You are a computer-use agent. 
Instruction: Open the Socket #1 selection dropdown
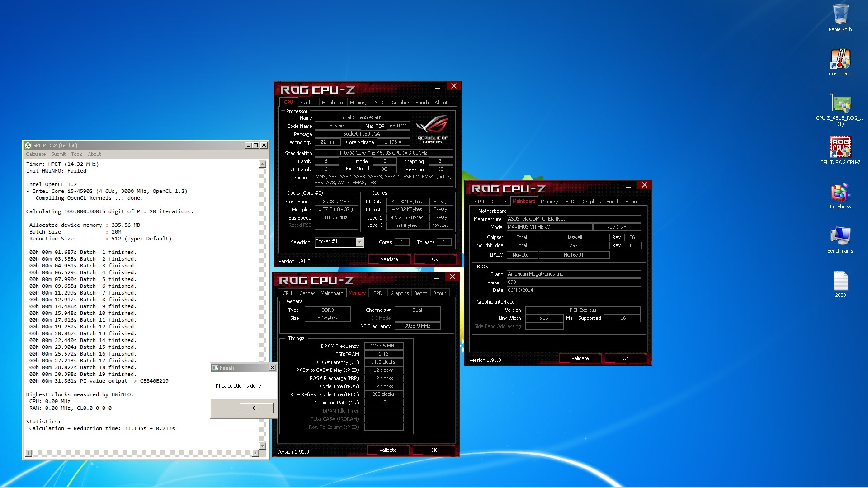pyautogui.click(x=360, y=242)
